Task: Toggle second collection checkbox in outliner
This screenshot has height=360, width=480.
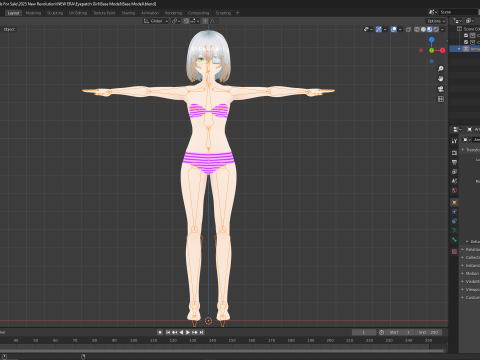Action: tap(466, 42)
